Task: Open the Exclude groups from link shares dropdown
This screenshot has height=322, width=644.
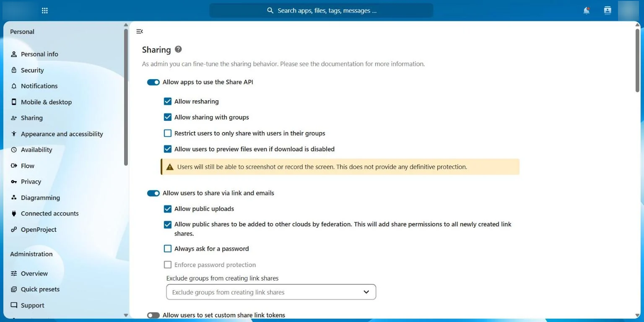Action: pos(271,292)
